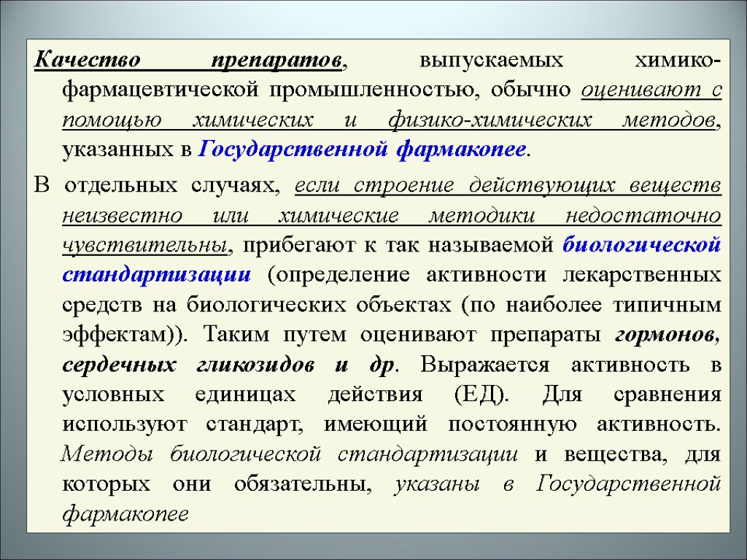Image resolution: width=747 pixels, height=560 pixels.
Task: Click the underlined phrase 'оценивают с помощью химических'
Action: coord(392,105)
